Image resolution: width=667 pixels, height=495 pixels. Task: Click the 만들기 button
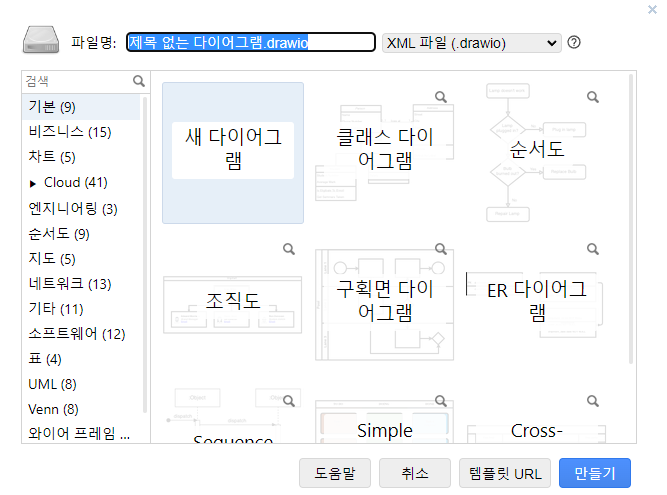(x=595, y=473)
